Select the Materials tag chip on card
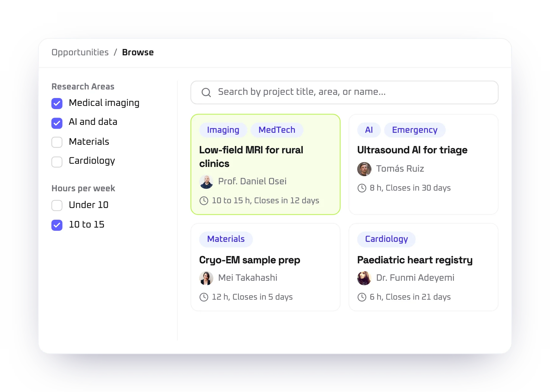The image size is (550, 392). click(x=226, y=239)
